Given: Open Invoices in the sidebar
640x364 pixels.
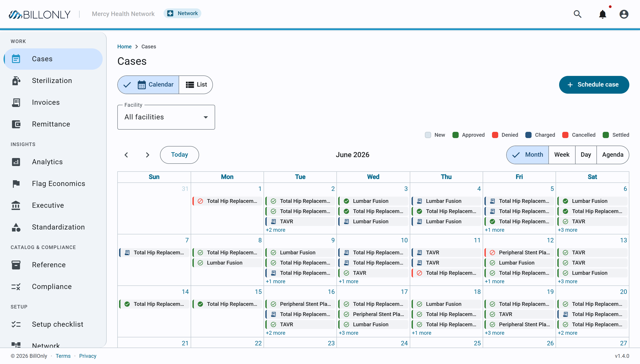Looking at the screenshot, I should coord(53,103).
